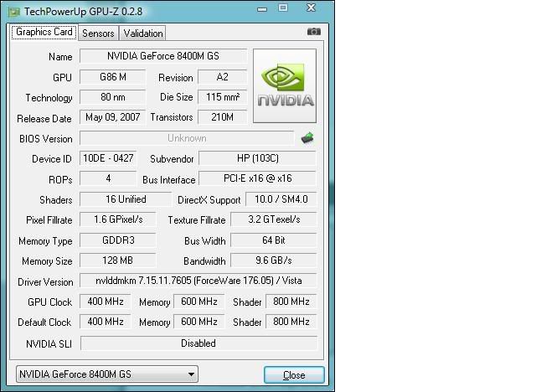The height and width of the screenshot is (392, 536).
Task: Click Bandwidth field 9.6 GB/s
Action: pyautogui.click(x=274, y=260)
